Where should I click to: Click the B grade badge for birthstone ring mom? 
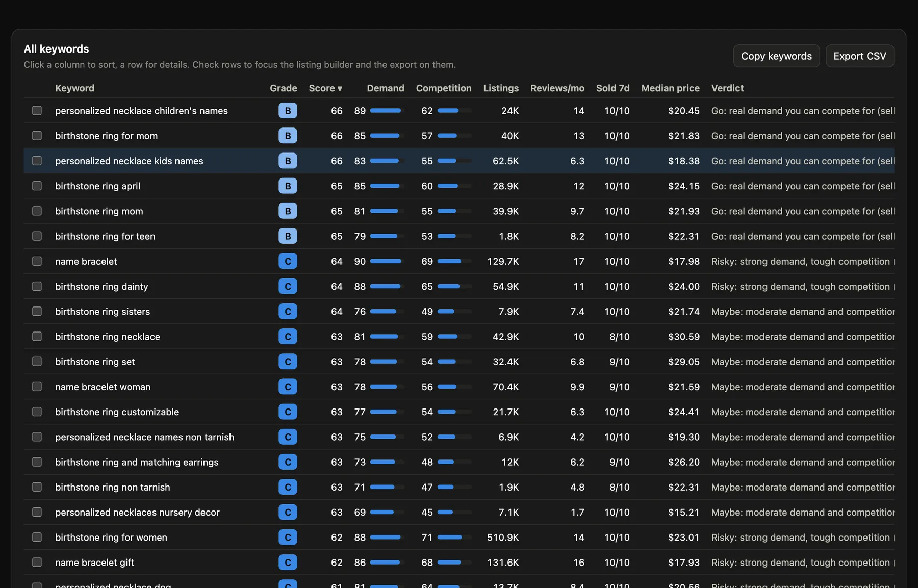(288, 211)
